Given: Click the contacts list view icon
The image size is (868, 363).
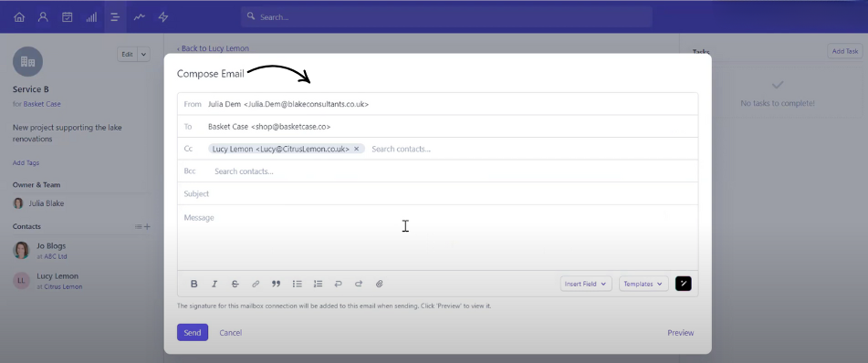Looking at the screenshot, I should [139, 226].
